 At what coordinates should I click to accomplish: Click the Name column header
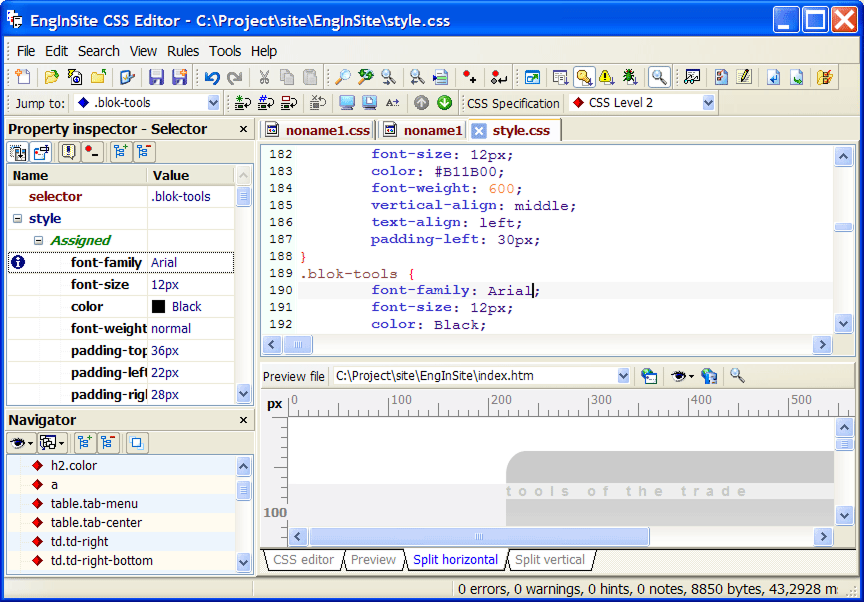77,176
